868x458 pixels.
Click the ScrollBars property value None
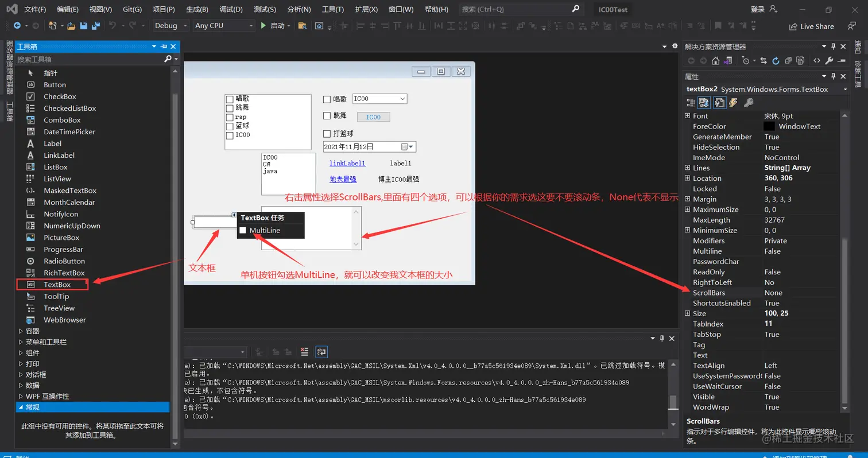[773, 293]
